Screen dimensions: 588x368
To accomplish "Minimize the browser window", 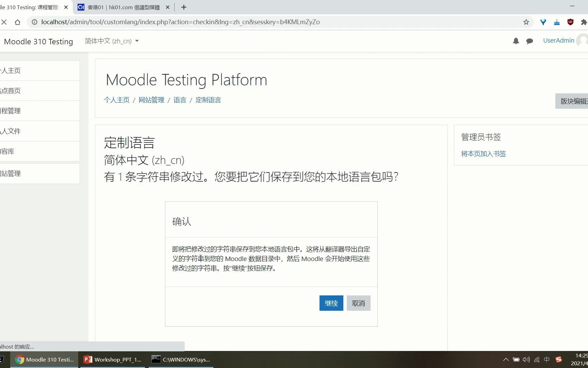I will coord(572,6).
